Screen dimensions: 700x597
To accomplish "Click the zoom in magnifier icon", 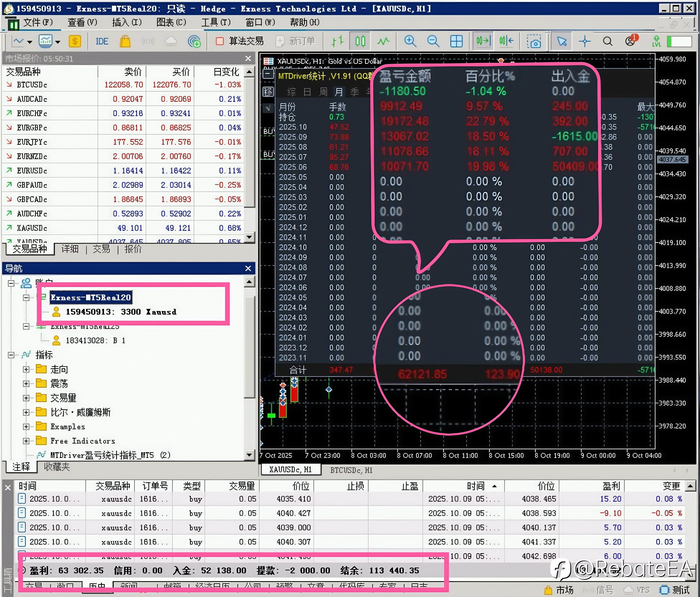I will 410,41.
